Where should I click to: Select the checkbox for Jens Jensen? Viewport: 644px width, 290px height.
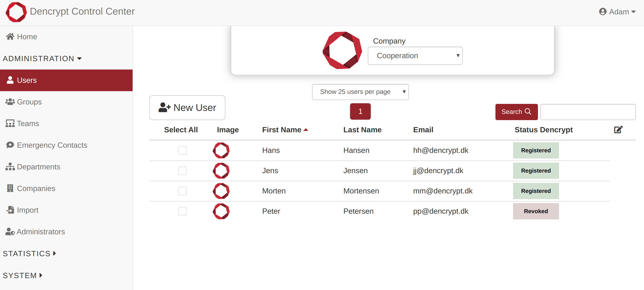point(182,171)
